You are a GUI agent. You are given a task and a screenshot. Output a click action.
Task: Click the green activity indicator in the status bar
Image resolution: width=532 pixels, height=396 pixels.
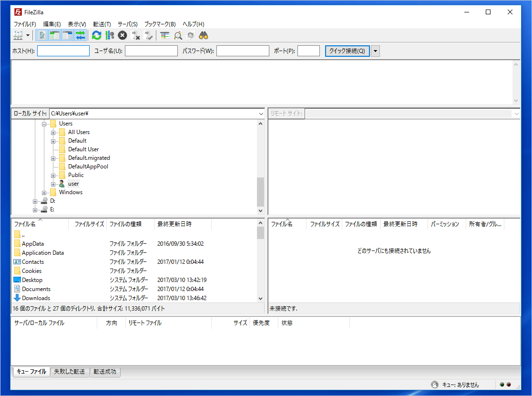tap(502, 385)
